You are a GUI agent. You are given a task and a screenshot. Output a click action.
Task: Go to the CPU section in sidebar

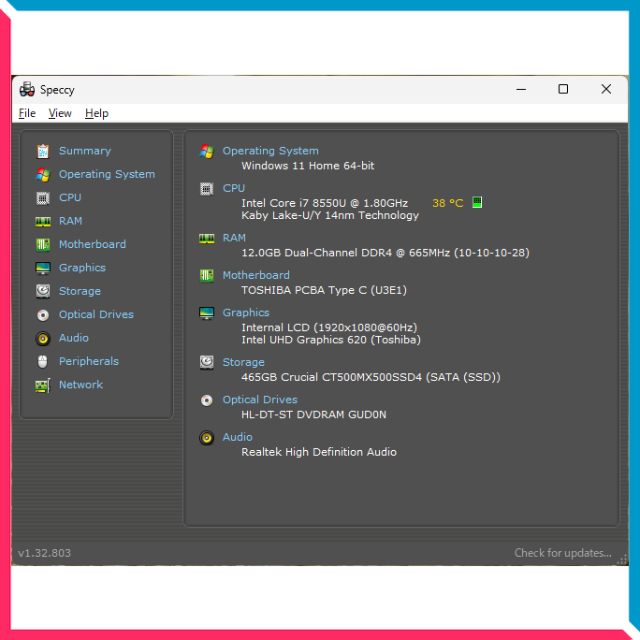(x=70, y=198)
